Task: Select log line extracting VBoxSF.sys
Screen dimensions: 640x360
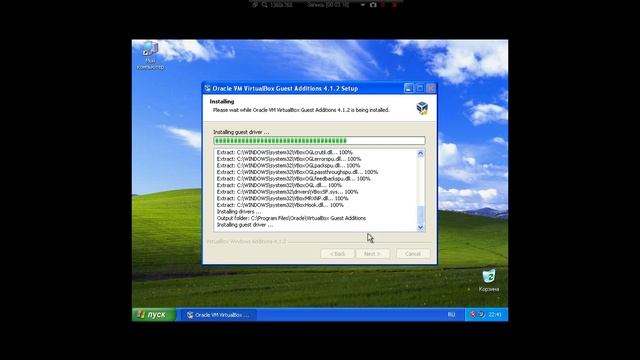Action: [x=287, y=192]
